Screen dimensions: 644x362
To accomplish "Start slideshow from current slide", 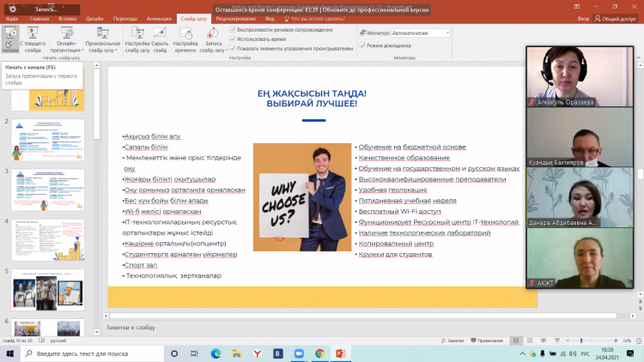I will click(x=33, y=38).
